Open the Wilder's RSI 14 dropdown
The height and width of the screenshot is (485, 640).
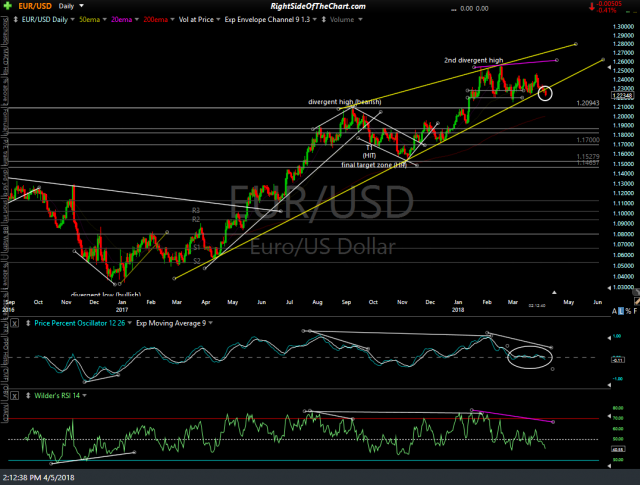coord(84,396)
